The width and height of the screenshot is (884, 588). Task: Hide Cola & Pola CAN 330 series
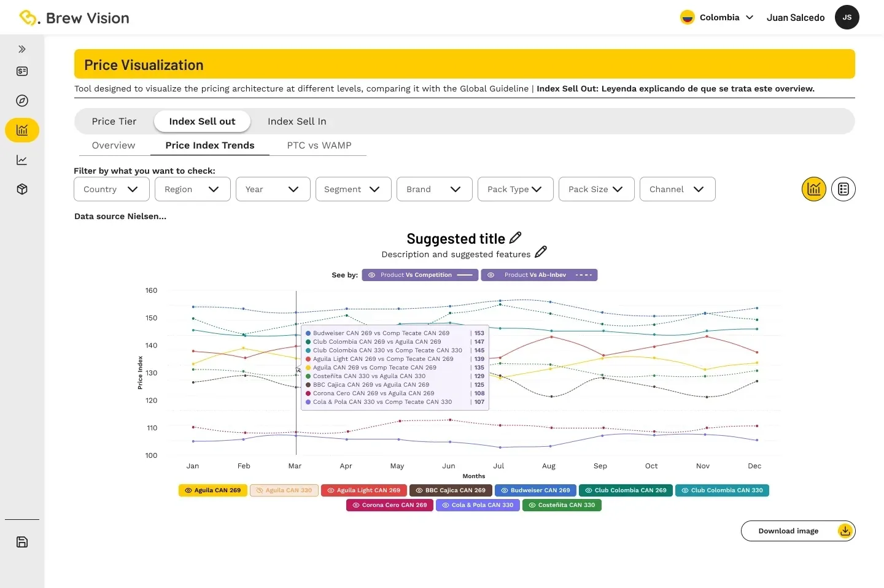coord(478,505)
